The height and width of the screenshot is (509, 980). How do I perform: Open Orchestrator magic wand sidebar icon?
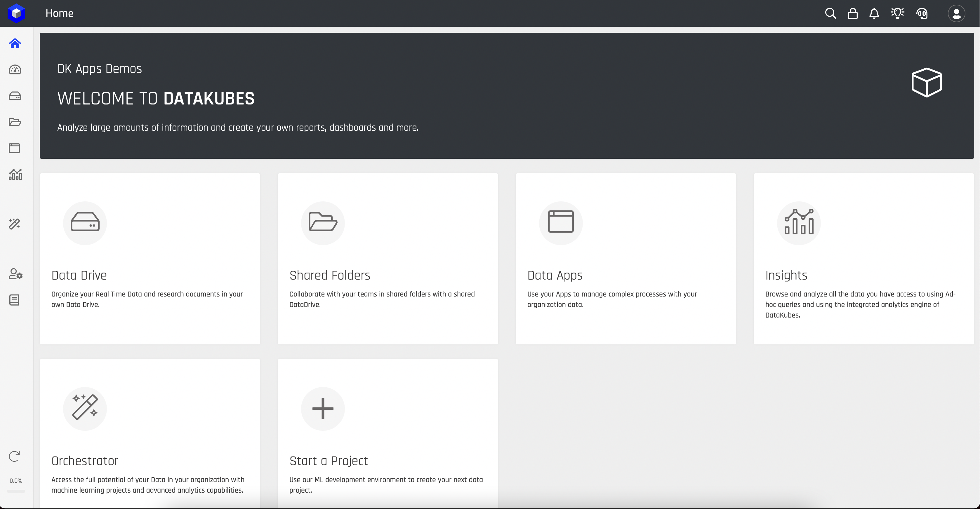(x=15, y=224)
